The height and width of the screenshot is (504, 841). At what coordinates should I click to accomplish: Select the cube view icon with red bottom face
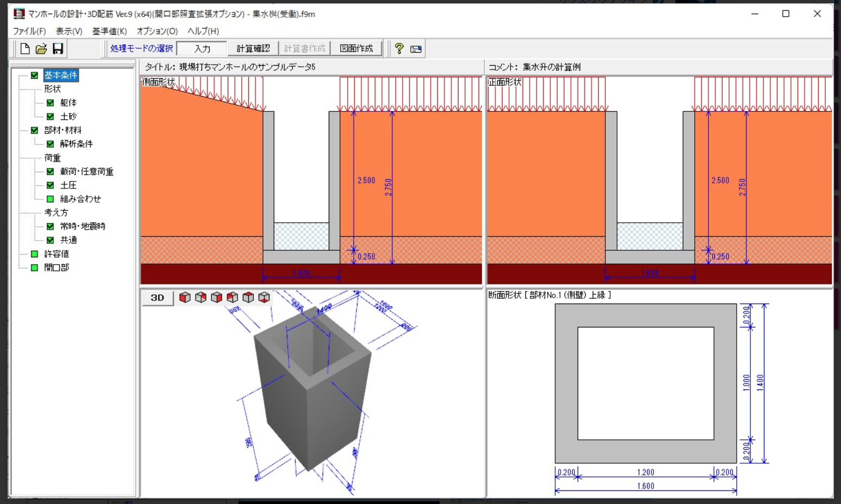click(264, 298)
